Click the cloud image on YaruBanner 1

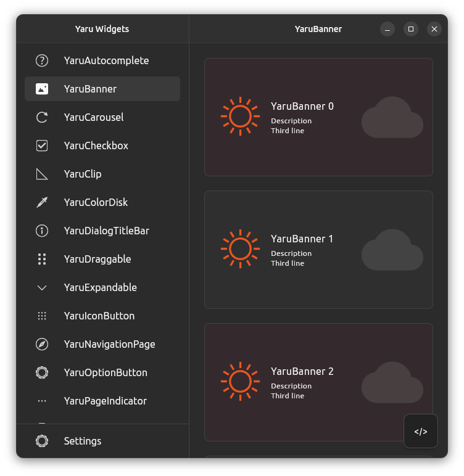pos(392,250)
